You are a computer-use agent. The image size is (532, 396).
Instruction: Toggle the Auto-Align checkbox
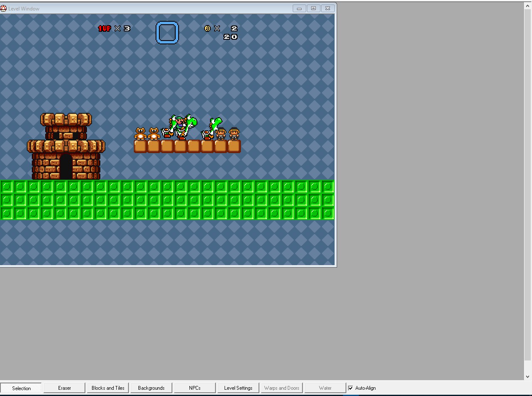tap(350, 388)
